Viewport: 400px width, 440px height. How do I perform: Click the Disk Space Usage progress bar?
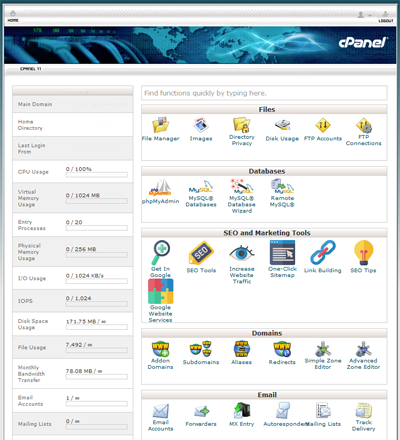[97, 327]
